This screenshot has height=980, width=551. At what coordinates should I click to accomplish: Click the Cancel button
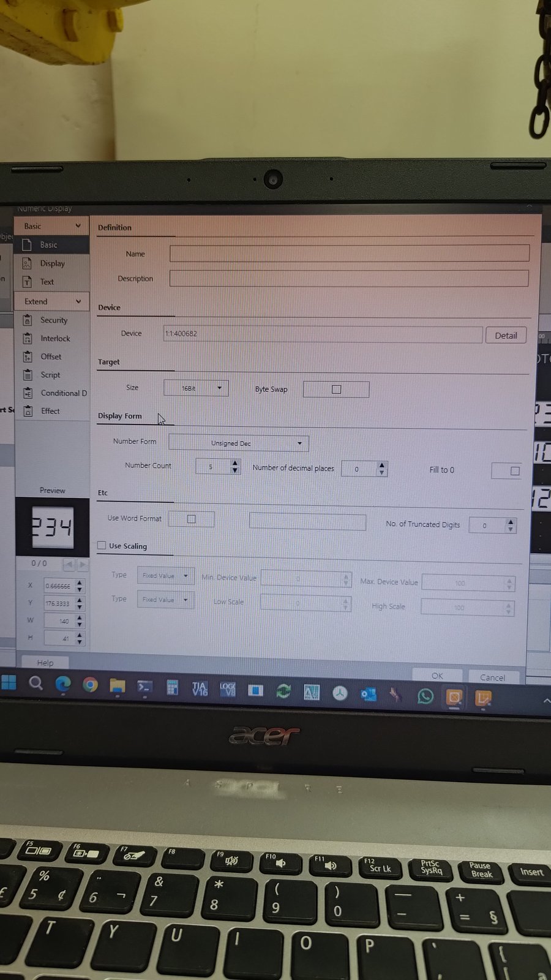click(x=493, y=677)
